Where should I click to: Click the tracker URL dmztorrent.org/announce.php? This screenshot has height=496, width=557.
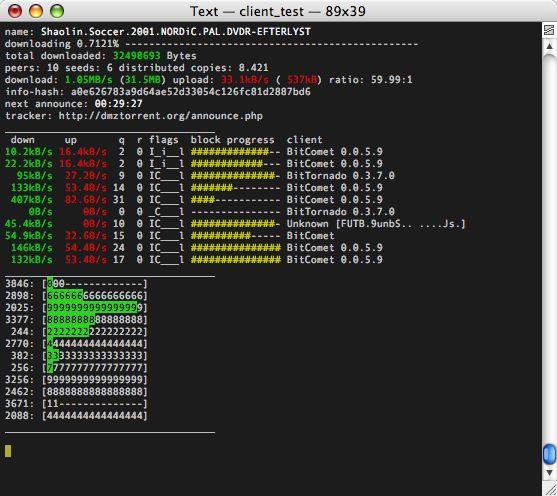[161, 116]
